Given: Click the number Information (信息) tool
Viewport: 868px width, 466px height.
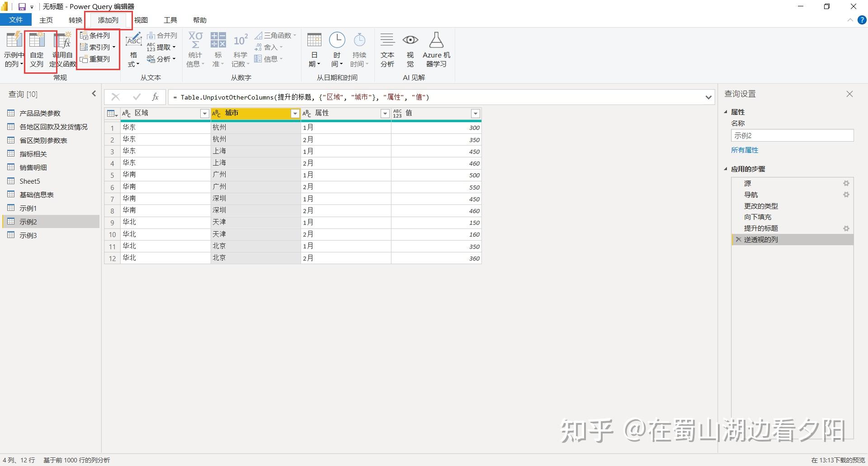Looking at the screenshot, I should coord(269,59).
